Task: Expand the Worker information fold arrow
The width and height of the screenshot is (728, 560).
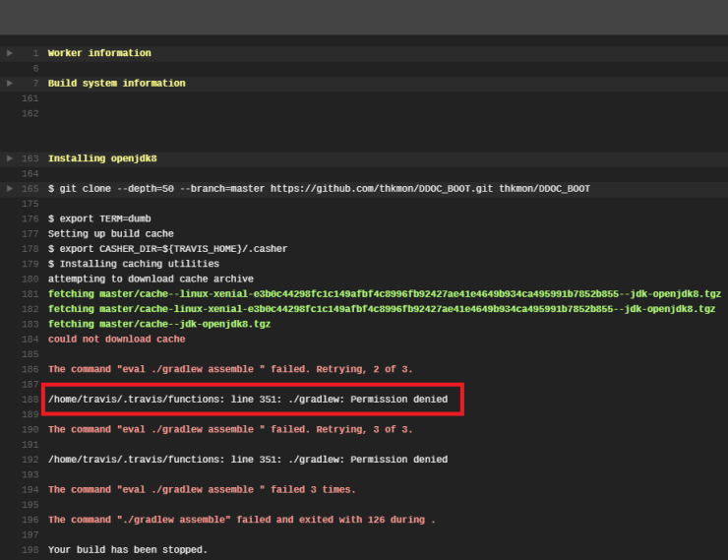Action: pos(10,53)
